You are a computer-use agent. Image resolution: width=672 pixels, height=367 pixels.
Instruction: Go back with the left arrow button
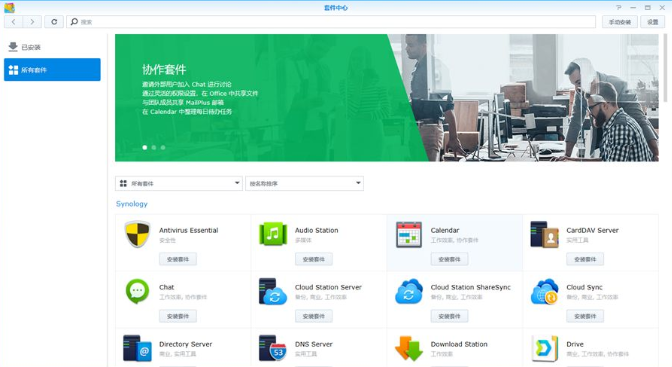tap(14, 21)
